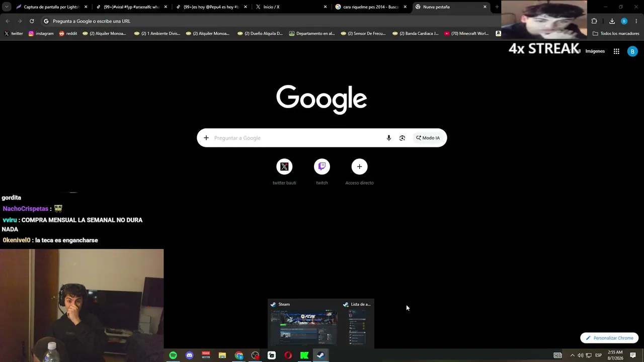
Task: Open the twitch shortcut
Action: 322,172
